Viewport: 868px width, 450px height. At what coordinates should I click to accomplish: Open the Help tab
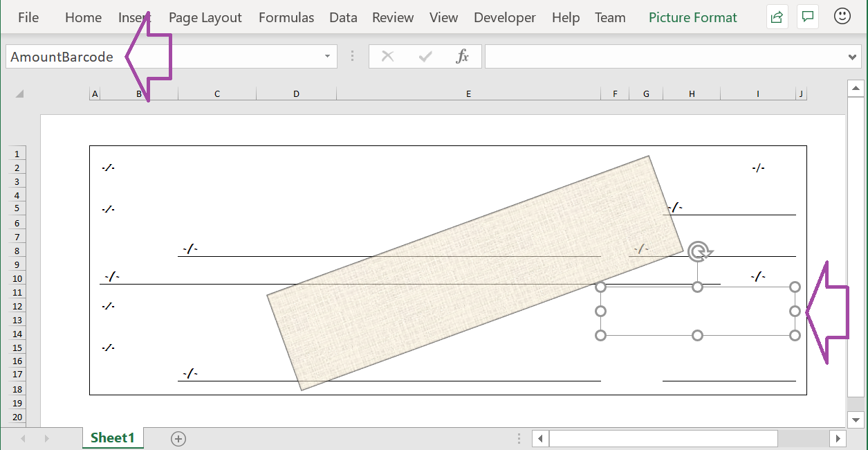click(566, 18)
